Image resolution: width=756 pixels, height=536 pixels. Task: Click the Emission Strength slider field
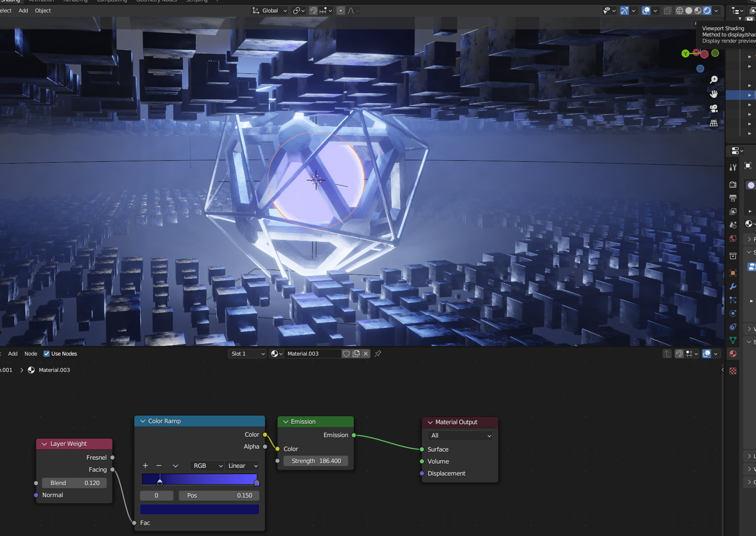tap(316, 461)
